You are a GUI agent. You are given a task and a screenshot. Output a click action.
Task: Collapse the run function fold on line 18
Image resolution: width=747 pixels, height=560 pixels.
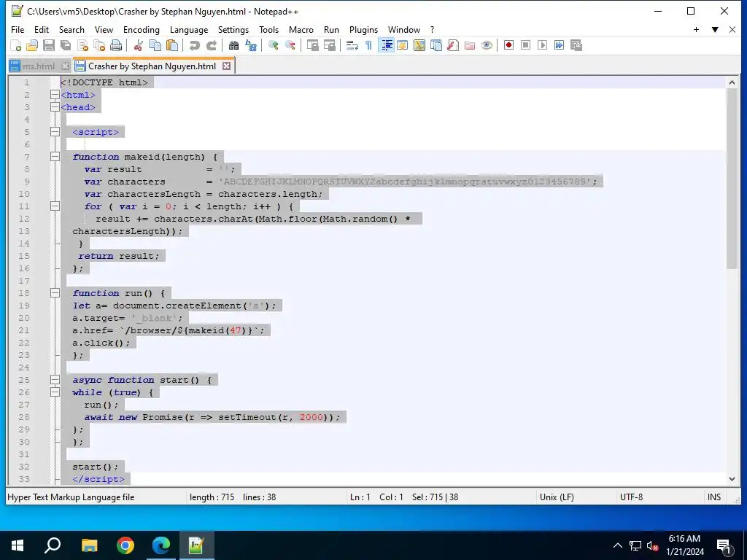tap(55, 293)
